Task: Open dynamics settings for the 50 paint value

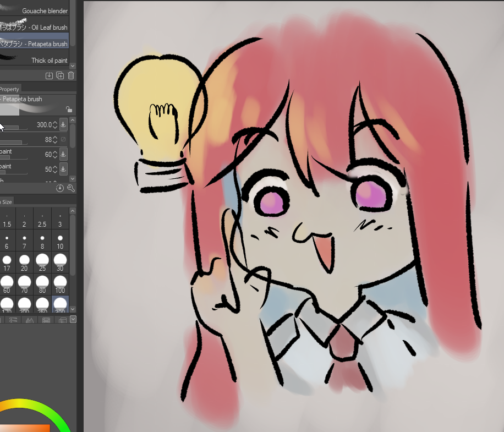Action: pyautogui.click(x=63, y=169)
